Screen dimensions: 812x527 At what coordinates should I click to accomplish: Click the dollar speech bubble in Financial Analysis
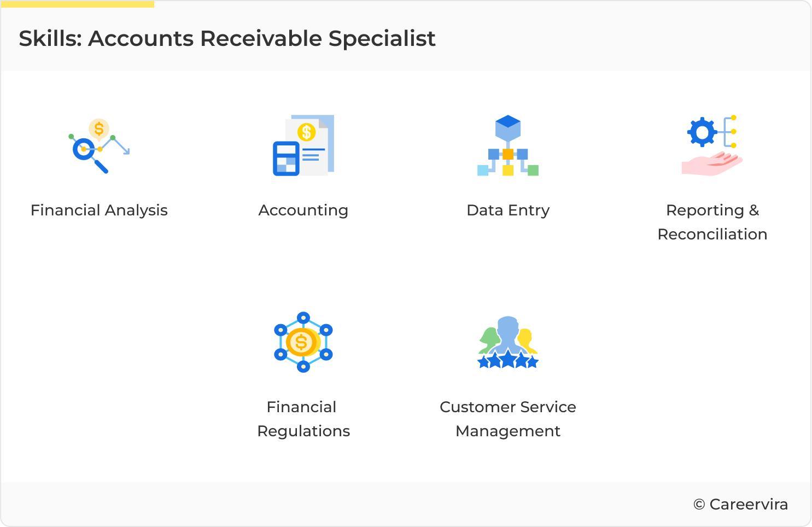[99, 129]
